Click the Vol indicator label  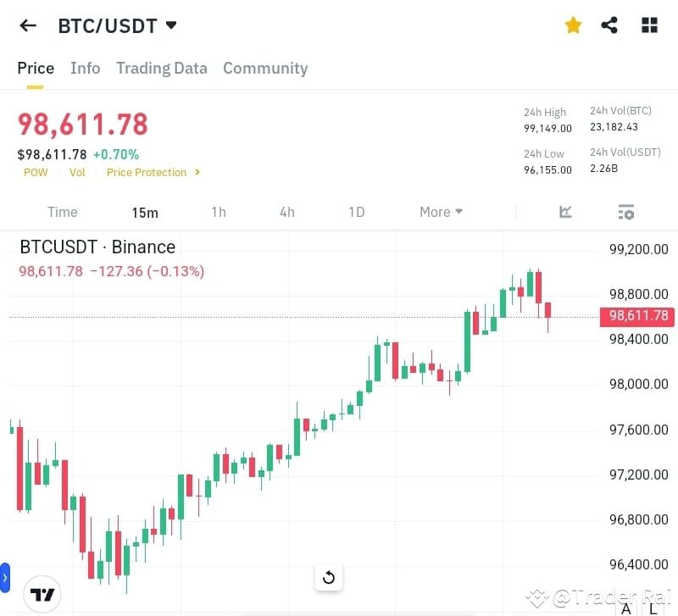[77, 172]
